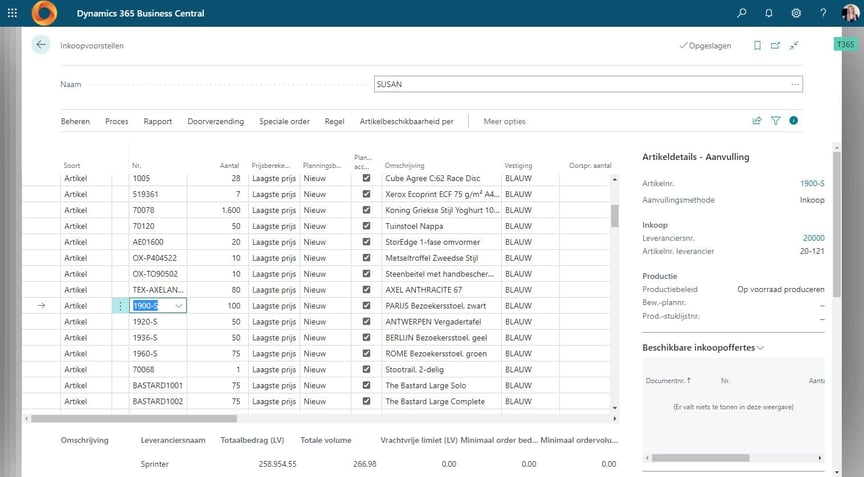Click the FactBox pane vertical scrollbar
Image resolution: width=864 pixels, height=477 pixels.
[x=836, y=224]
